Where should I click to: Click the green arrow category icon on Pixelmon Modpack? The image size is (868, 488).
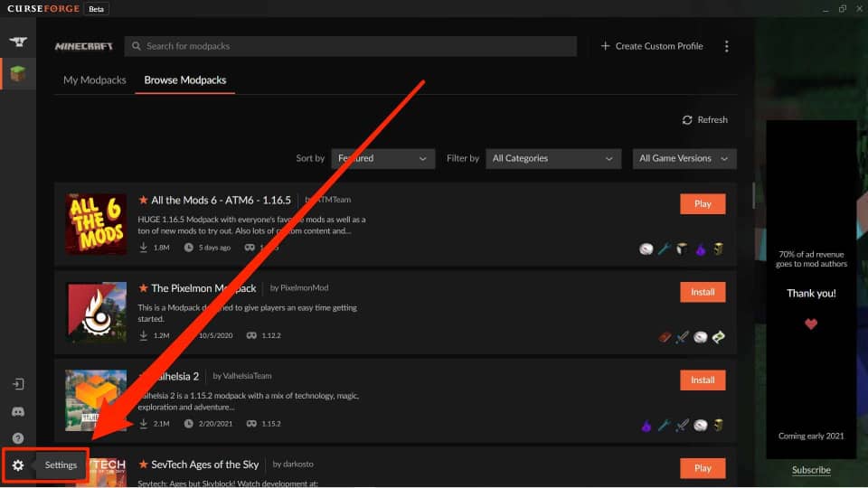click(718, 337)
